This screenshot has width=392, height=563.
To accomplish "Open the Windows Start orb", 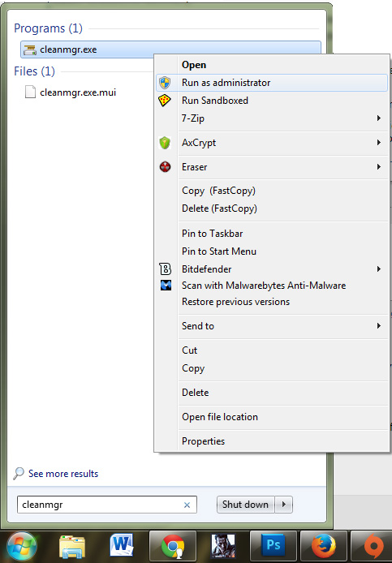I will click(22, 546).
